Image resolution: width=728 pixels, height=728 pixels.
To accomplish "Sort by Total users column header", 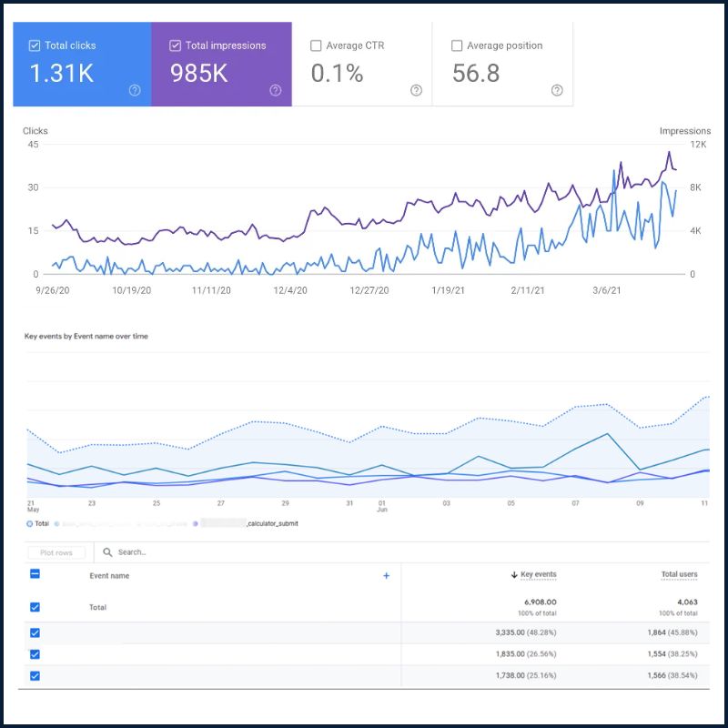I will tap(679, 574).
